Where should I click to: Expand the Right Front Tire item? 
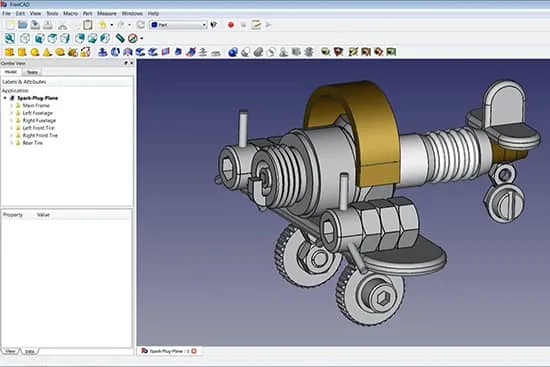[12, 135]
